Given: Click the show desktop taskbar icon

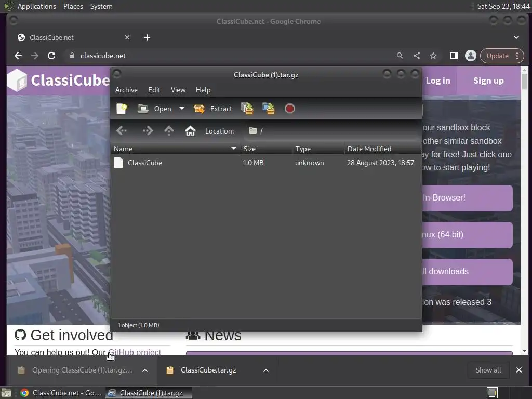Looking at the screenshot, I should (6, 393).
